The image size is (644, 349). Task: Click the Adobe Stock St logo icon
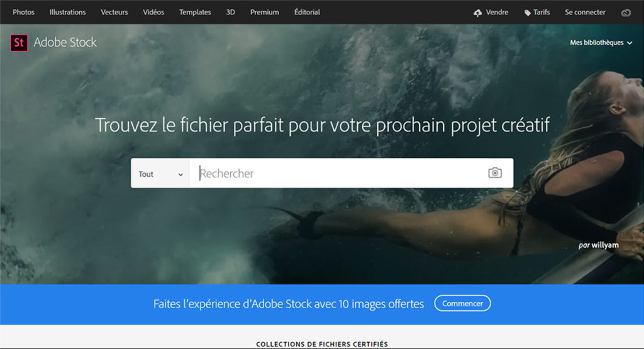pos(19,43)
